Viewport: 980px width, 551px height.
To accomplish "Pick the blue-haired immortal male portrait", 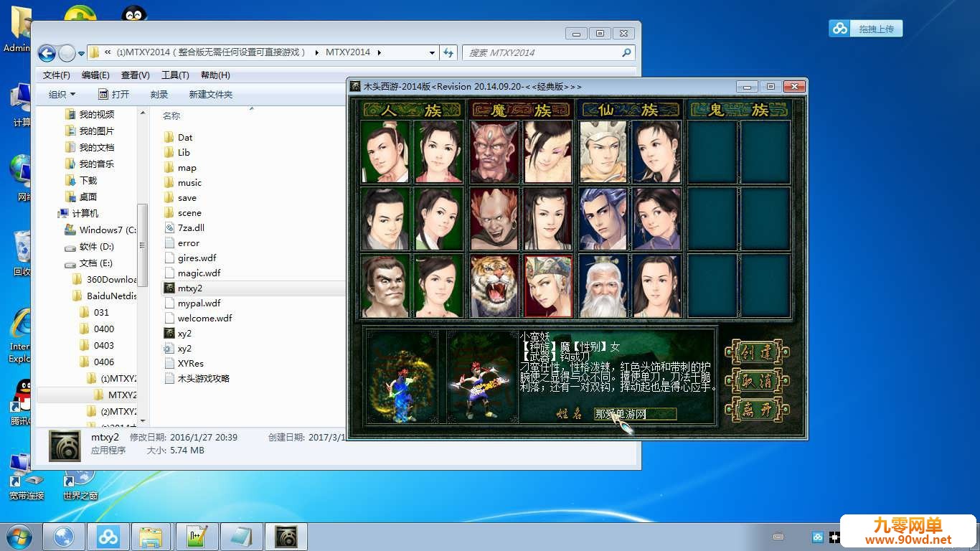I will pos(603,219).
